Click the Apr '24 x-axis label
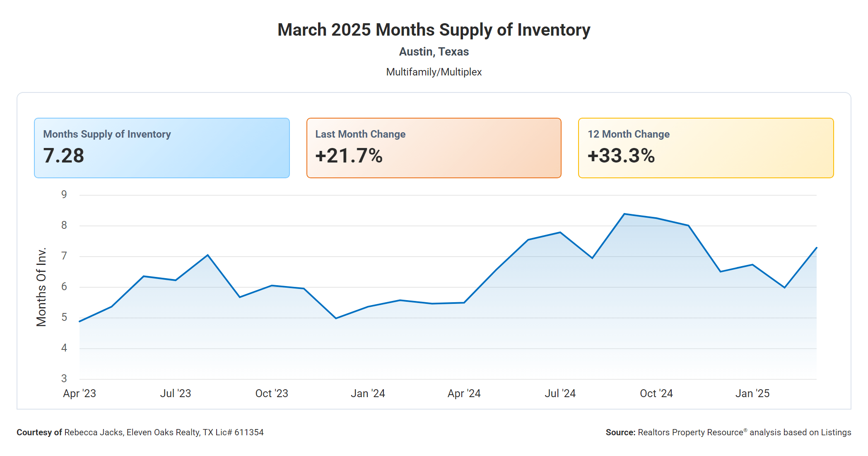 click(x=464, y=393)
